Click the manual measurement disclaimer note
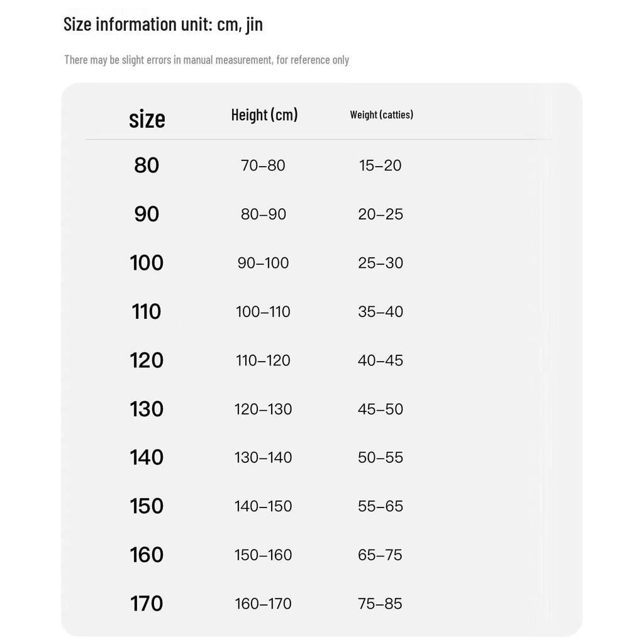644x644 pixels. (x=206, y=60)
